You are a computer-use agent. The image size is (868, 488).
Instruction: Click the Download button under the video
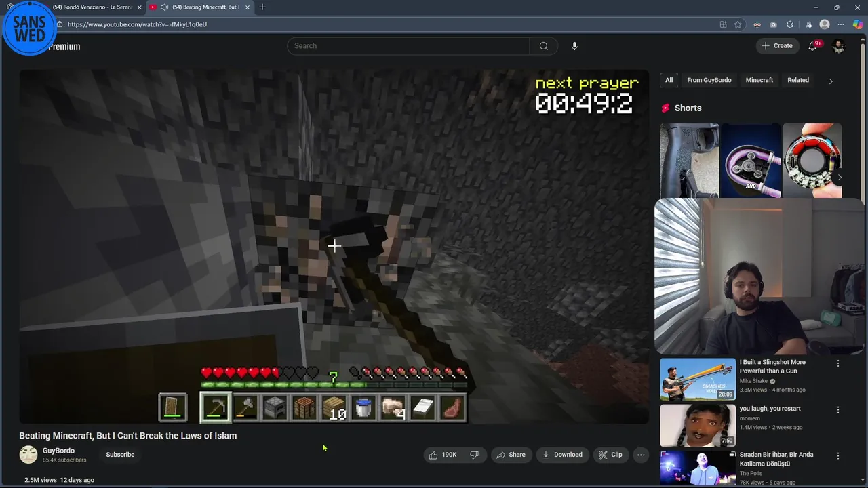562,455
